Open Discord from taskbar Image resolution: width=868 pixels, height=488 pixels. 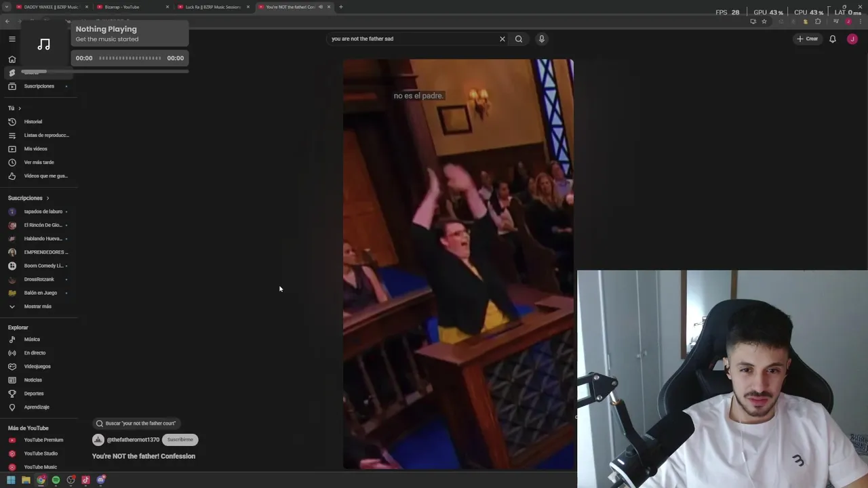click(x=101, y=480)
